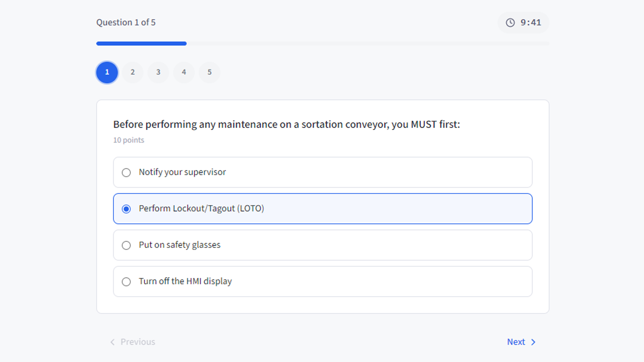This screenshot has width=644, height=362.
Task: Click the Previous link
Action: click(x=138, y=342)
